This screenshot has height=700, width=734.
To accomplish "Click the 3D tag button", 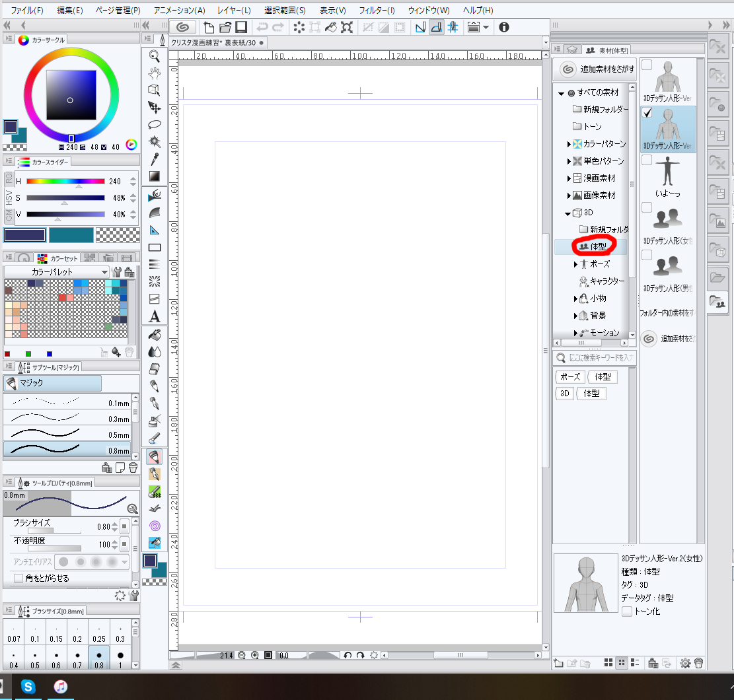I will click(x=565, y=394).
